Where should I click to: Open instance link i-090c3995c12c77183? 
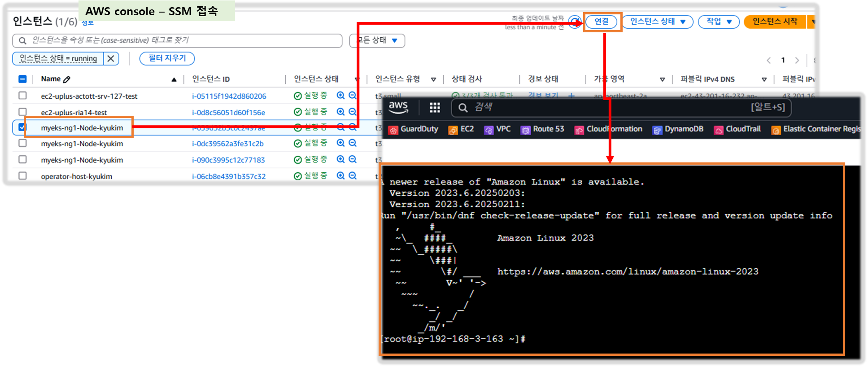pyautogui.click(x=228, y=160)
